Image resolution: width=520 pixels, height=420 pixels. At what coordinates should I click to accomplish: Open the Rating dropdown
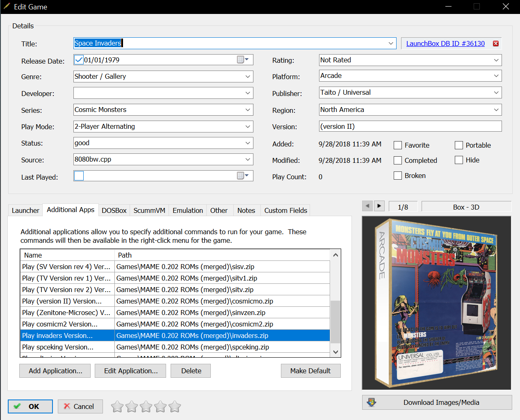pos(496,60)
